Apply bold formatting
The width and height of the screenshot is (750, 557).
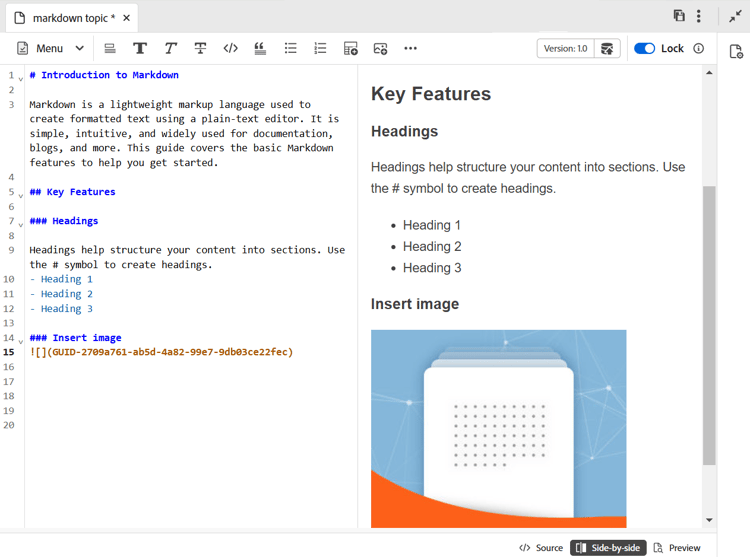tap(140, 48)
